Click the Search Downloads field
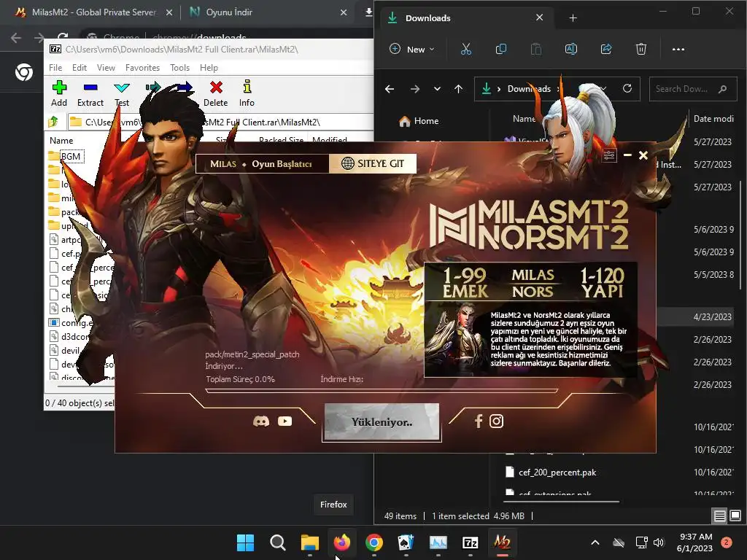The width and height of the screenshot is (747, 560). click(x=692, y=88)
